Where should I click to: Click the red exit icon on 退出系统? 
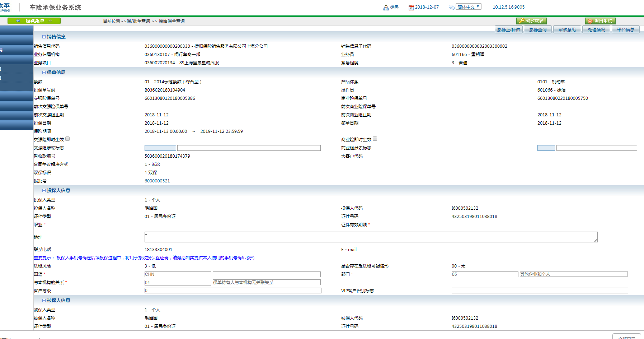[590, 21]
